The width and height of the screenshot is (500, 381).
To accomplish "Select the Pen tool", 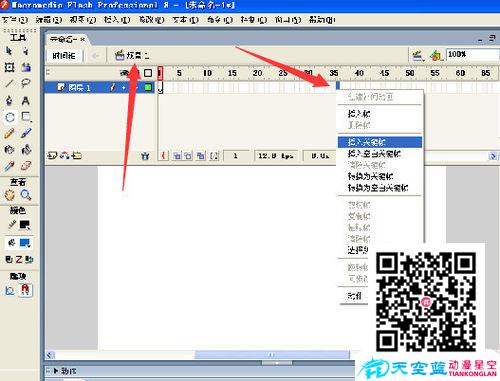I will point(9,100).
